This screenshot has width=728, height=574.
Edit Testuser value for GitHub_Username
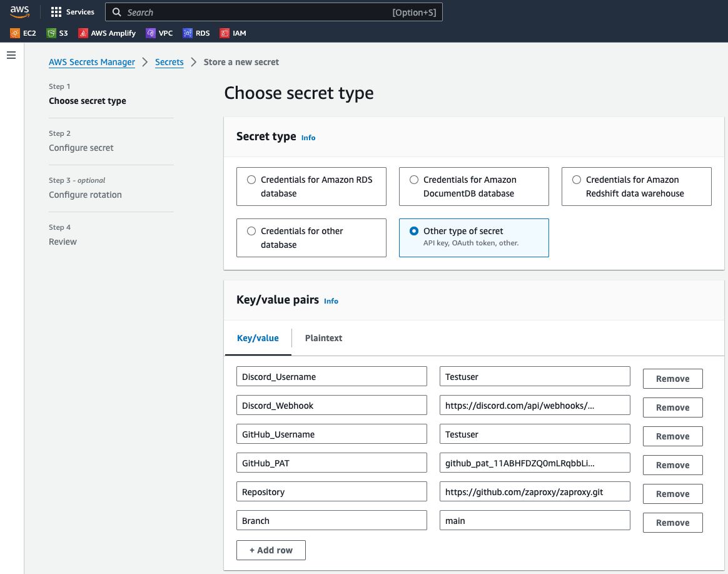[x=535, y=434]
